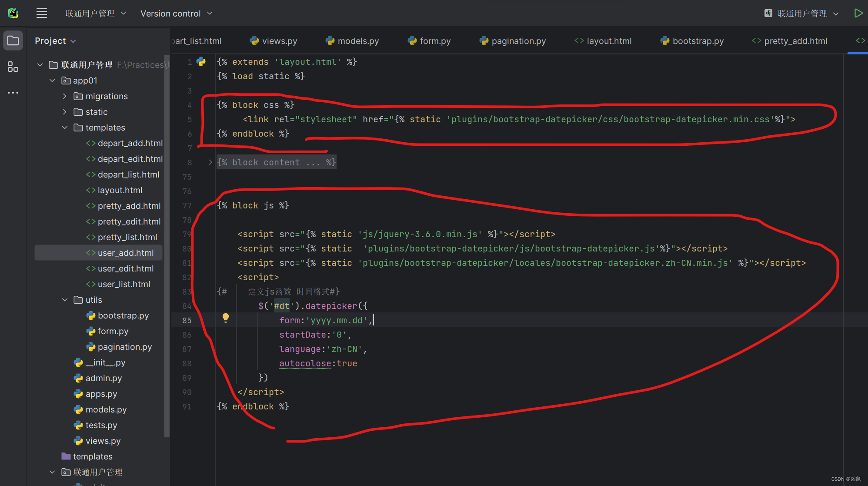Image resolution: width=868 pixels, height=486 pixels.
Task: Collapse the templates folder in app01
Action: point(65,127)
